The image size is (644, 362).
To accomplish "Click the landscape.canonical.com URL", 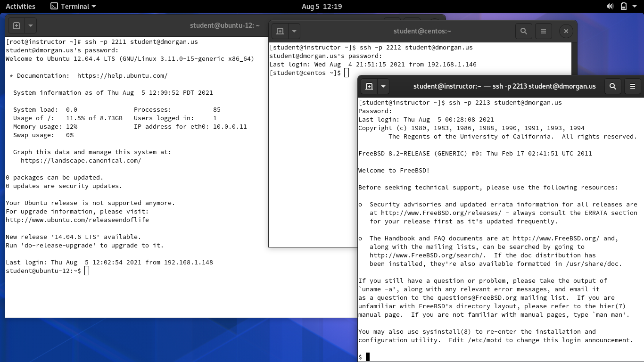I will (x=81, y=161).
